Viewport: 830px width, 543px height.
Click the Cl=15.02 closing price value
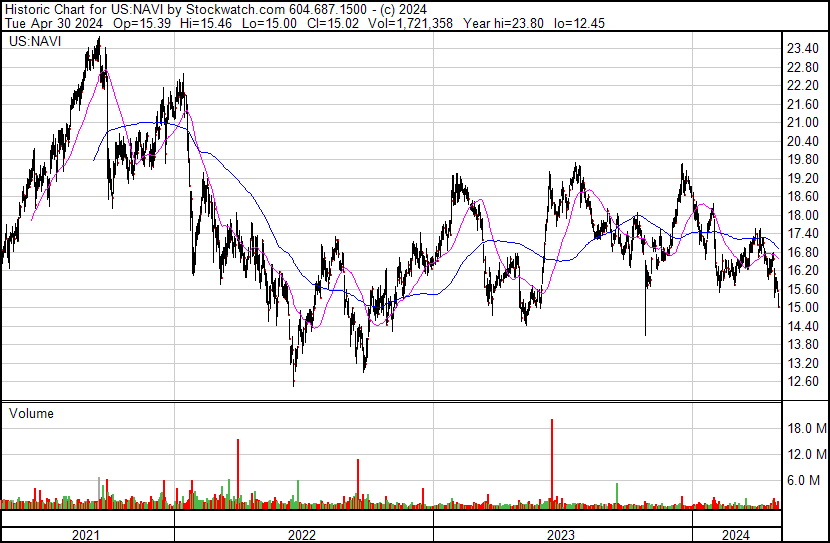(332, 23)
